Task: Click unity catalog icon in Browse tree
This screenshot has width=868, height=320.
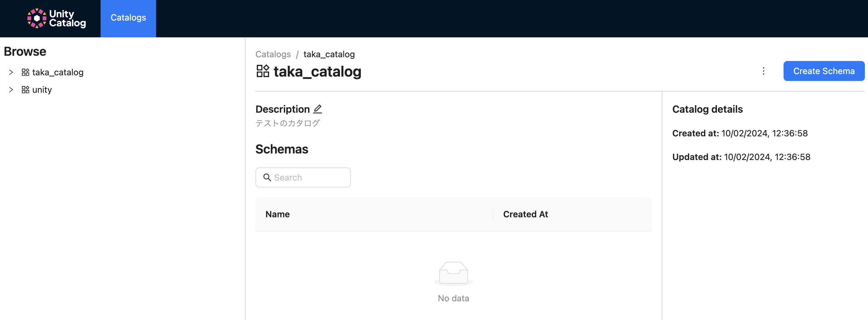Action: tap(25, 90)
